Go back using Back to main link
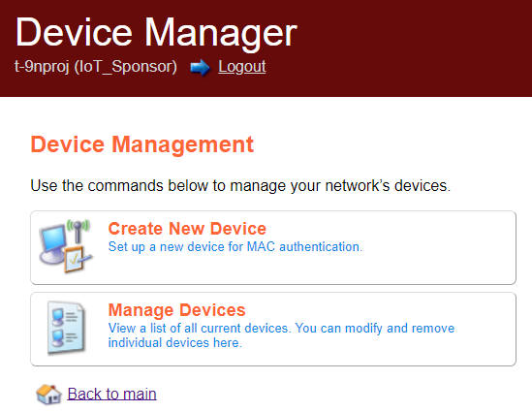This screenshot has height=412, width=532. [111, 394]
